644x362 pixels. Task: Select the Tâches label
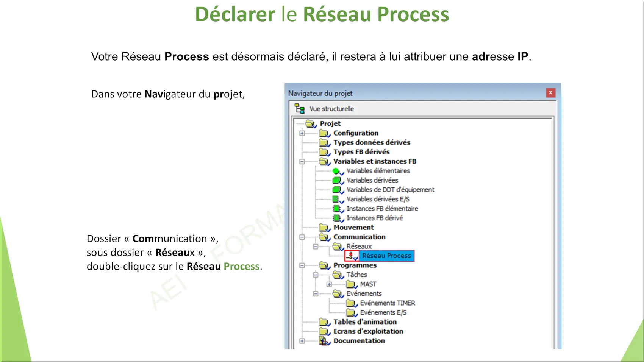357,275
